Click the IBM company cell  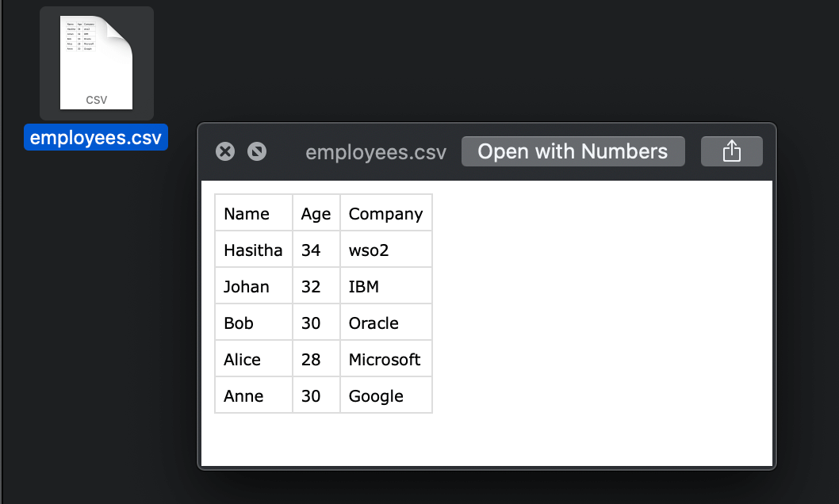[x=385, y=286]
